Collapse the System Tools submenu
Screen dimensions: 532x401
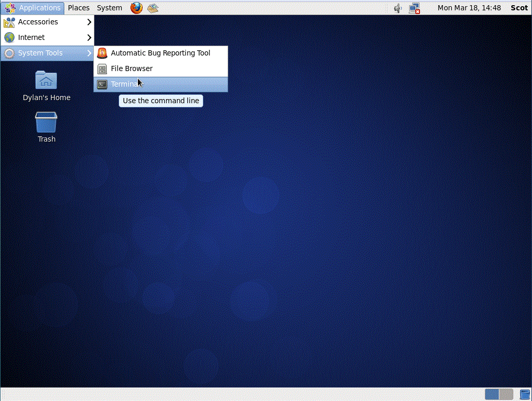click(41, 52)
